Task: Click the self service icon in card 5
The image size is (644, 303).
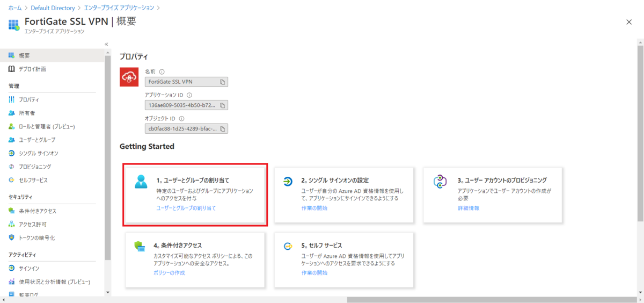Action: 288,246
